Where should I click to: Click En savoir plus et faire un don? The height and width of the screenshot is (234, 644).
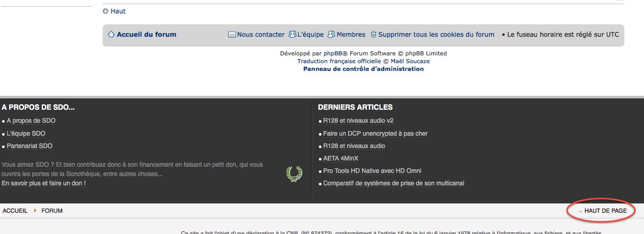point(44,183)
